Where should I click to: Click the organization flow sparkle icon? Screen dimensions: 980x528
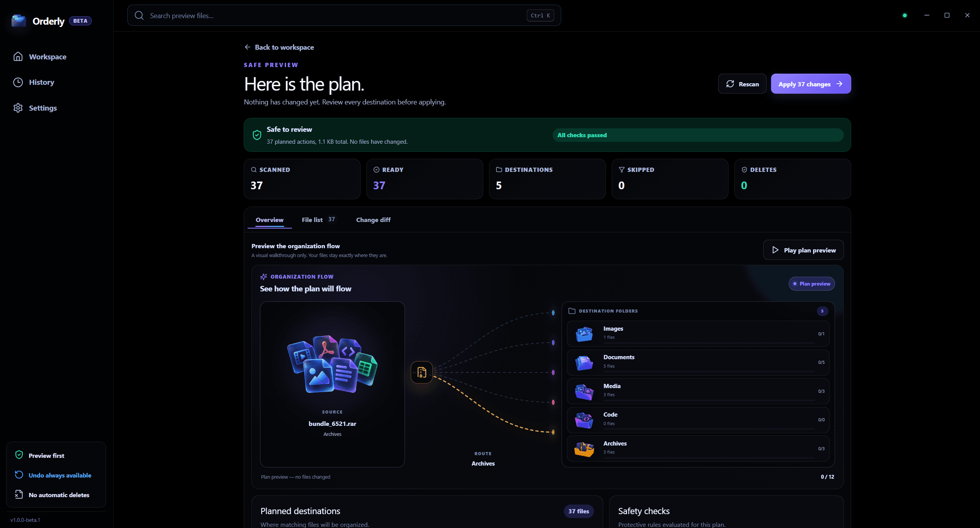264,277
